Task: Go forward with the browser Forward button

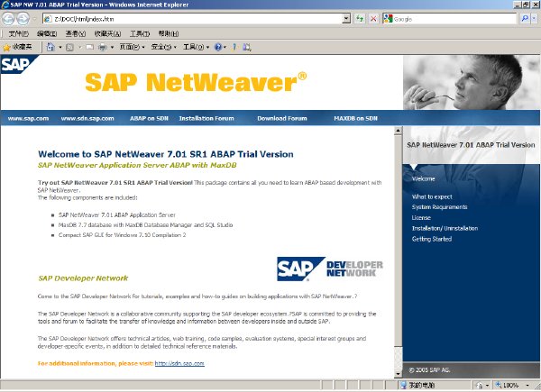Action: pos(23,19)
